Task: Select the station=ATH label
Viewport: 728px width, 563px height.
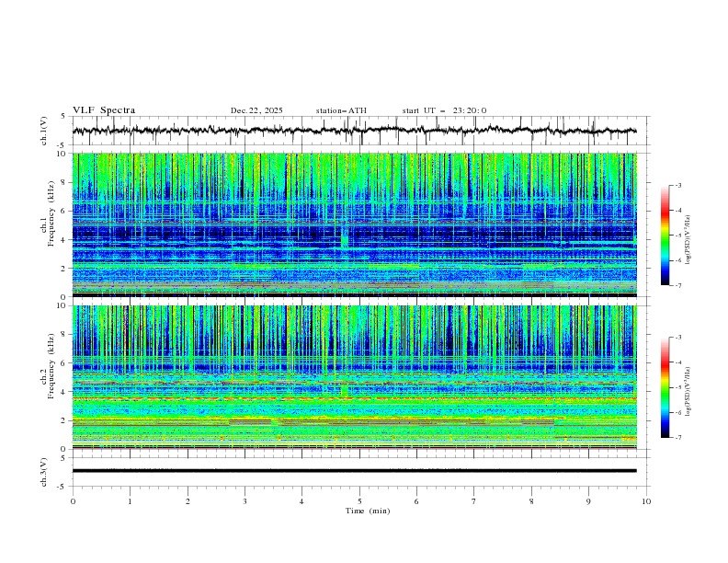Action: point(341,110)
